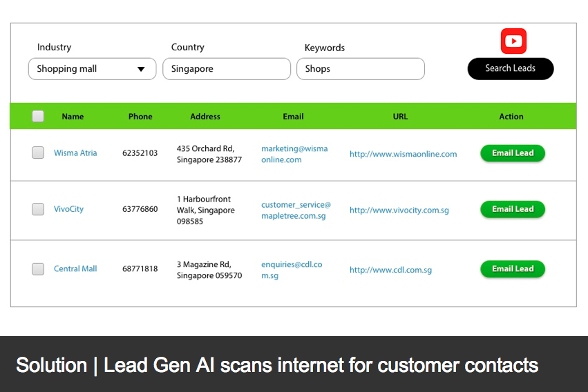The height and width of the screenshot is (392, 588).
Task: Click the Country field showing Singapore
Action: 227,69
